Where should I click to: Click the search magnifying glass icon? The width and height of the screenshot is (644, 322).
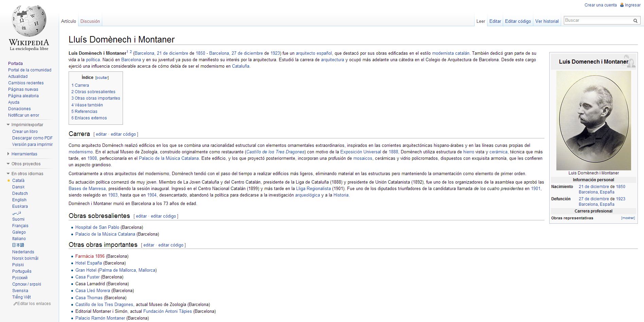[x=635, y=21]
